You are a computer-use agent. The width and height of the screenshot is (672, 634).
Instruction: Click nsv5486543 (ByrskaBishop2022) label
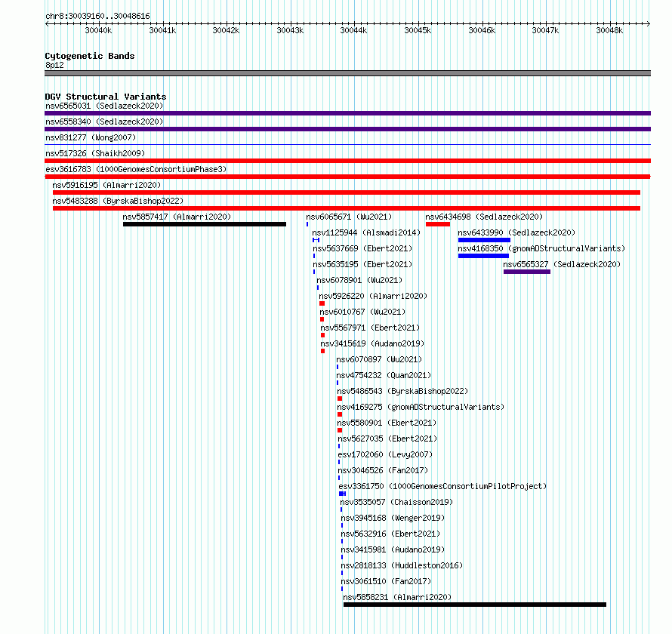coord(402,391)
